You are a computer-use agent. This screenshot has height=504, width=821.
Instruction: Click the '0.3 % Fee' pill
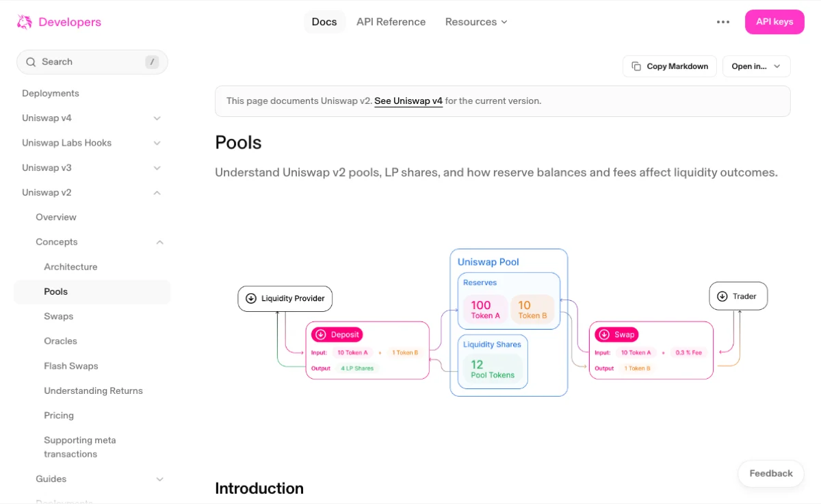pos(689,352)
